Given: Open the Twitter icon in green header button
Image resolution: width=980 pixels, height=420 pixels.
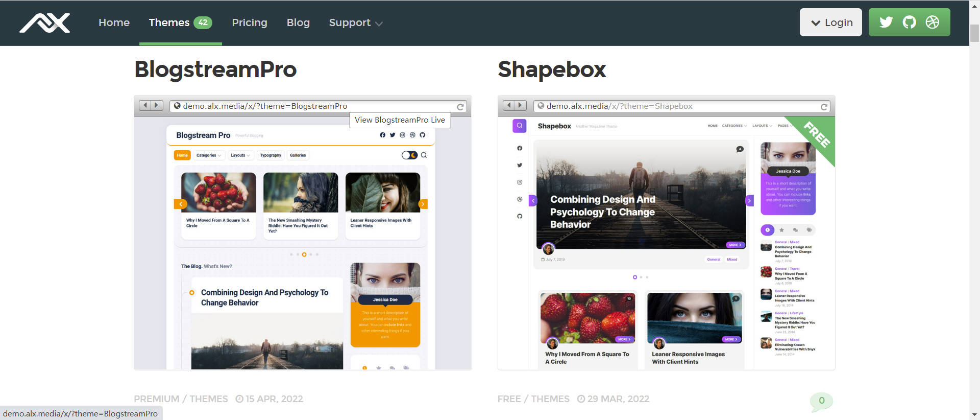Looking at the screenshot, I should [x=886, y=22].
